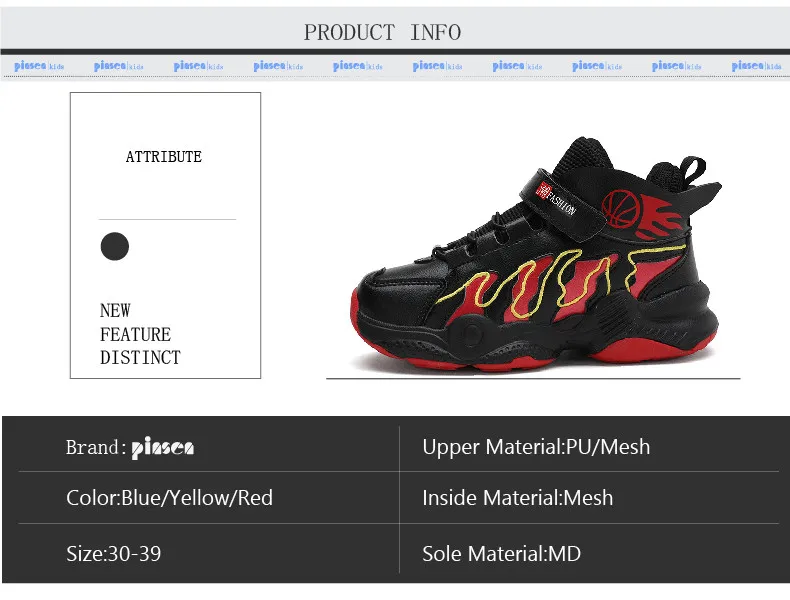Image resolution: width=790 pixels, height=600 pixels.
Task: Click the Sole Material:MD text
Action: (501, 554)
